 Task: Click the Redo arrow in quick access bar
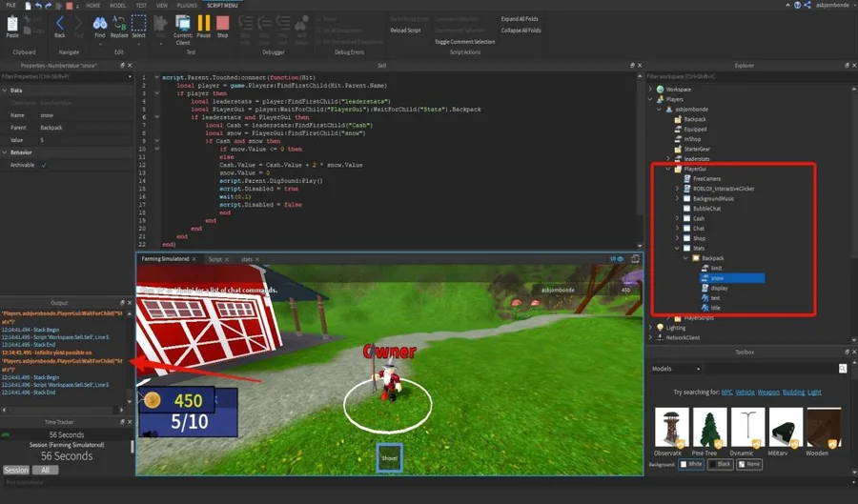(x=49, y=6)
